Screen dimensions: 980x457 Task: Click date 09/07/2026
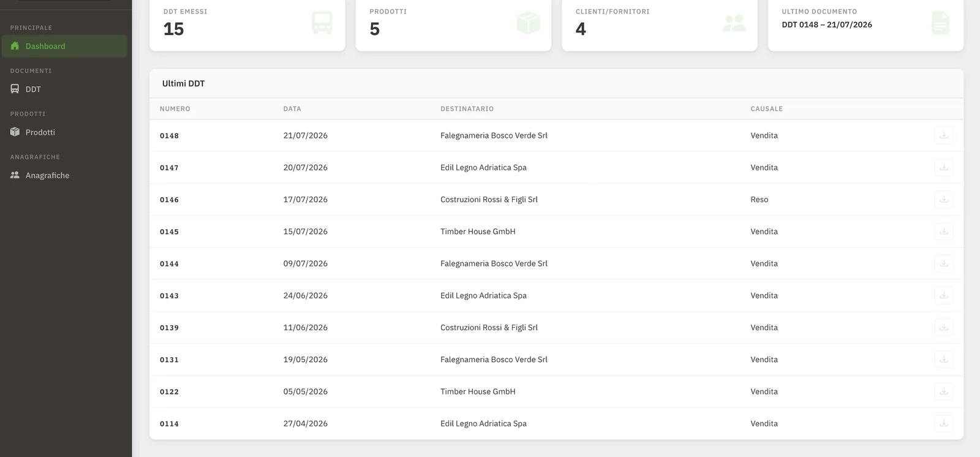[x=305, y=263]
